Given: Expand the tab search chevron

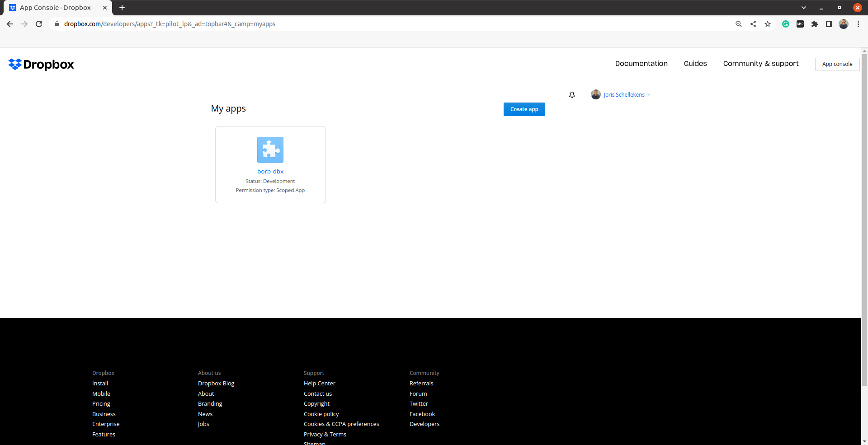Looking at the screenshot, I should (x=804, y=8).
